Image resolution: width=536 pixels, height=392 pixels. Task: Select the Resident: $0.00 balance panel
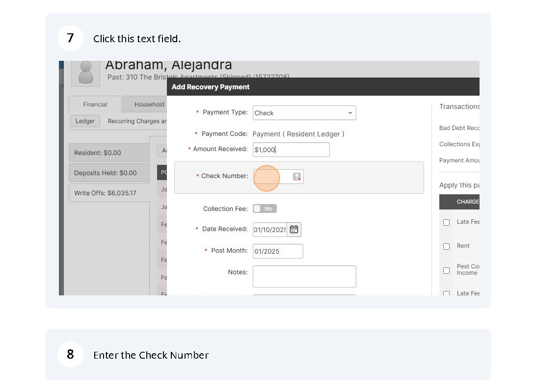[x=109, y=153]
